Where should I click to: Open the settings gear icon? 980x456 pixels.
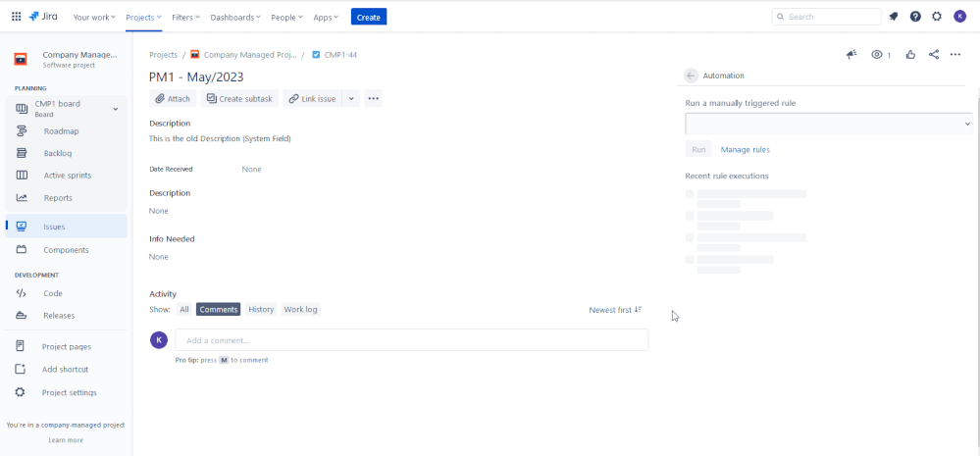click(936, 17)
